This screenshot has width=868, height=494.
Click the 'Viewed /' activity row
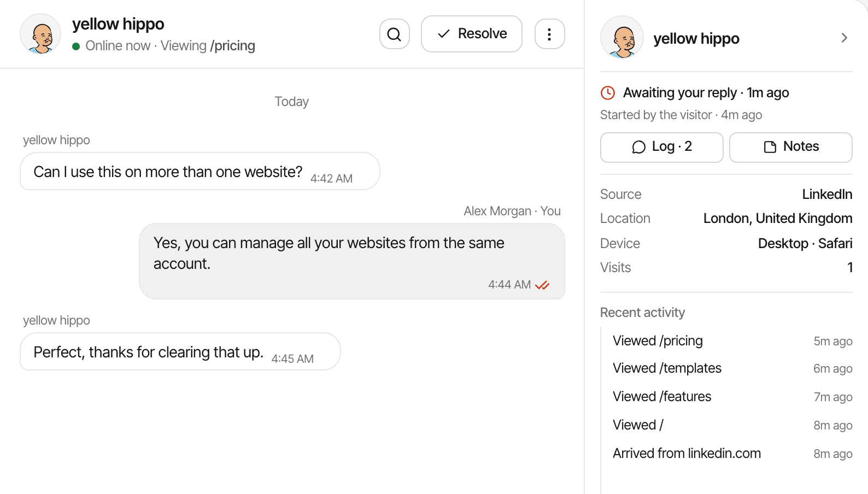coord(732,425)
